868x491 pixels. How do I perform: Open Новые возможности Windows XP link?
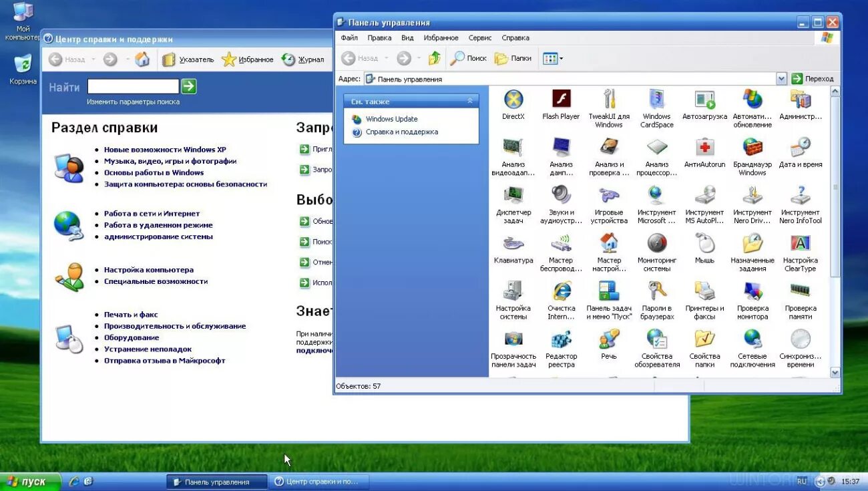[x=165, y=150]
